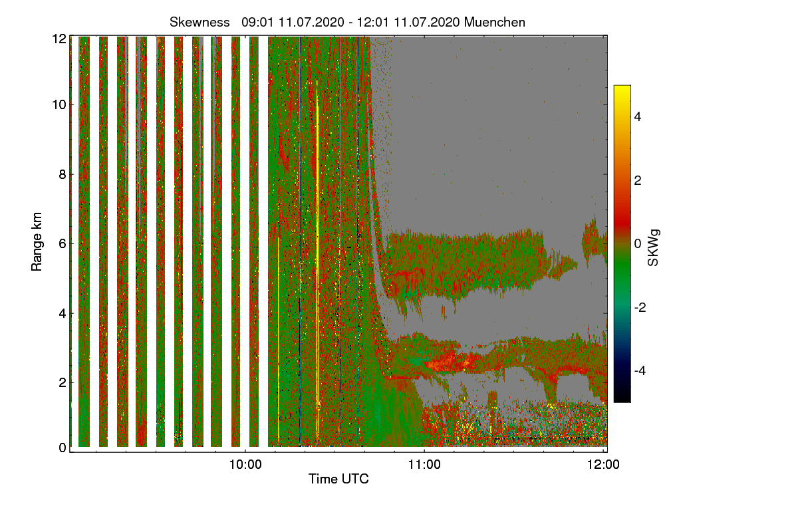The height and width of the screenshot is (532, 798).
Task: Click the "Time UTC" x-axis label
Action: pyautogui.click(x=338, y=479)
